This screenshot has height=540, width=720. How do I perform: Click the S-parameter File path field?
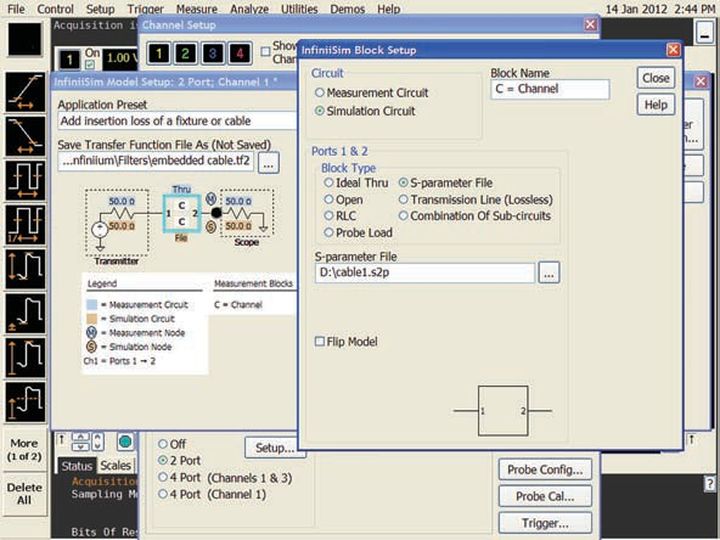(425, 273)
